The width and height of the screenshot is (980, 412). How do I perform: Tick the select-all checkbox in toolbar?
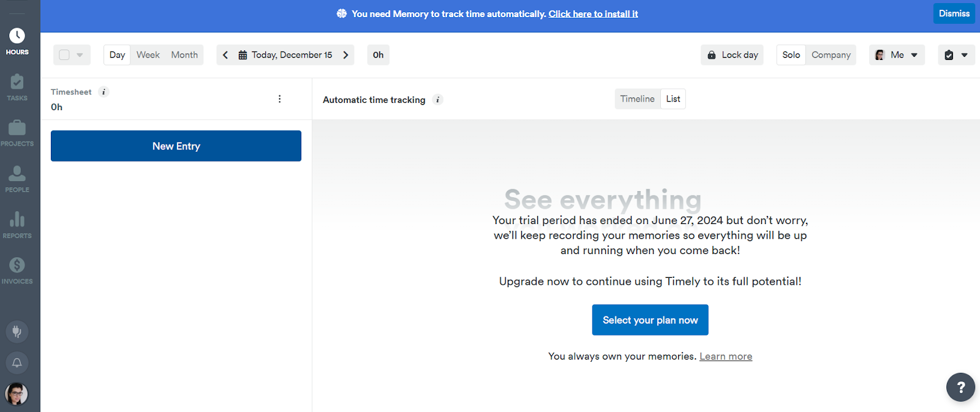point(64,55)
